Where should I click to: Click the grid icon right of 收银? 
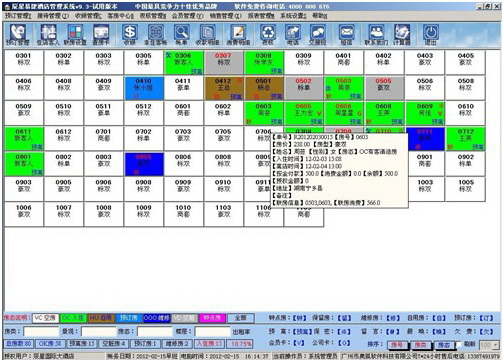(155, 35)
